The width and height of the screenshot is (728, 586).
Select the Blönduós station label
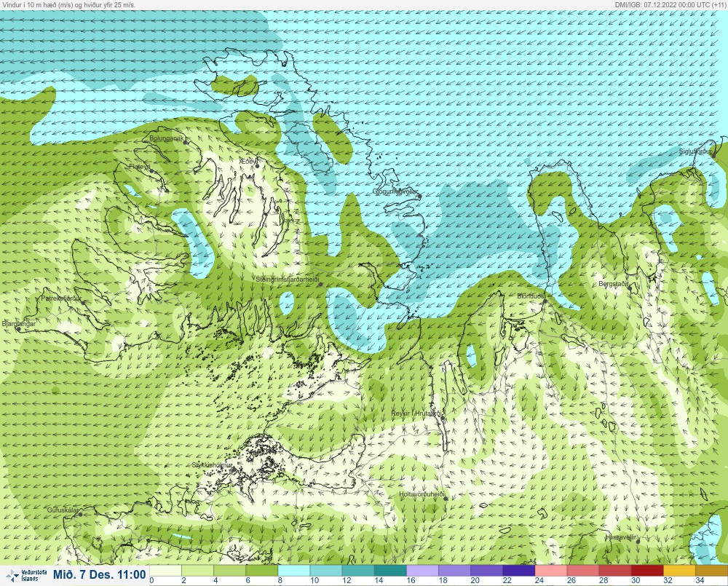coord(531,296)
